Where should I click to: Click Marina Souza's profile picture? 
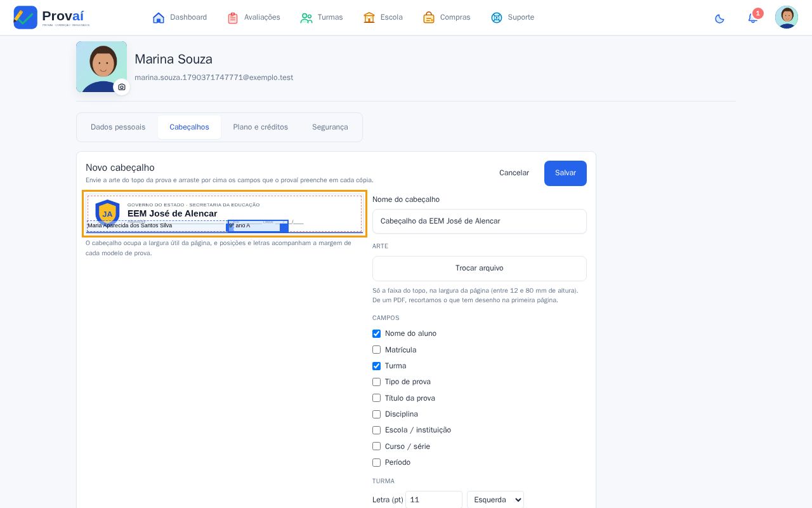point(101,67)
